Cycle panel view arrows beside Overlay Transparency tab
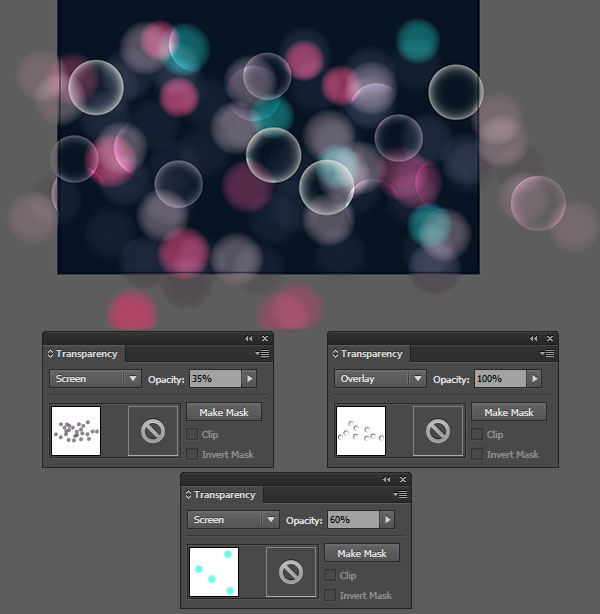Viewport: 600px width, 614px height. [335, 354]
